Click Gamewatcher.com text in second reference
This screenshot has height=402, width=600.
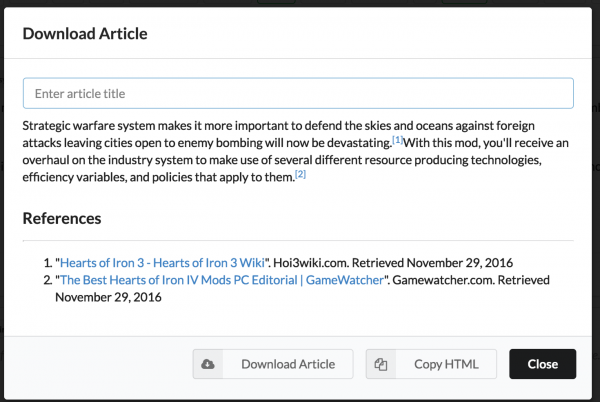click(x=443, y=280)
